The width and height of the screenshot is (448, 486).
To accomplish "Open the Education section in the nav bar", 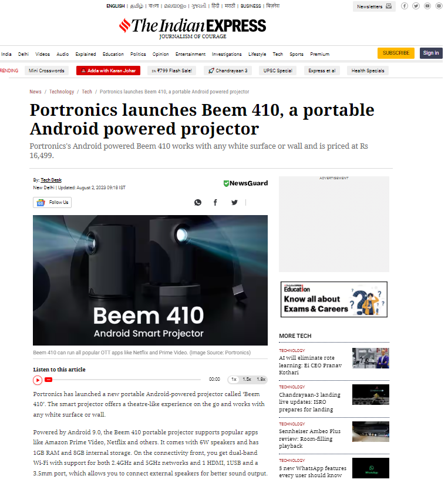I will click(113, 54).
